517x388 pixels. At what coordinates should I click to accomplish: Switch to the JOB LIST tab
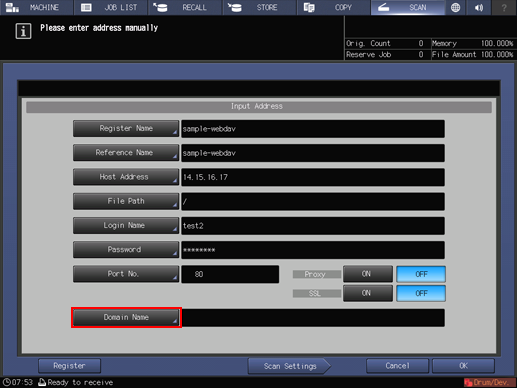pyautogui.click(x=111, y=7)
